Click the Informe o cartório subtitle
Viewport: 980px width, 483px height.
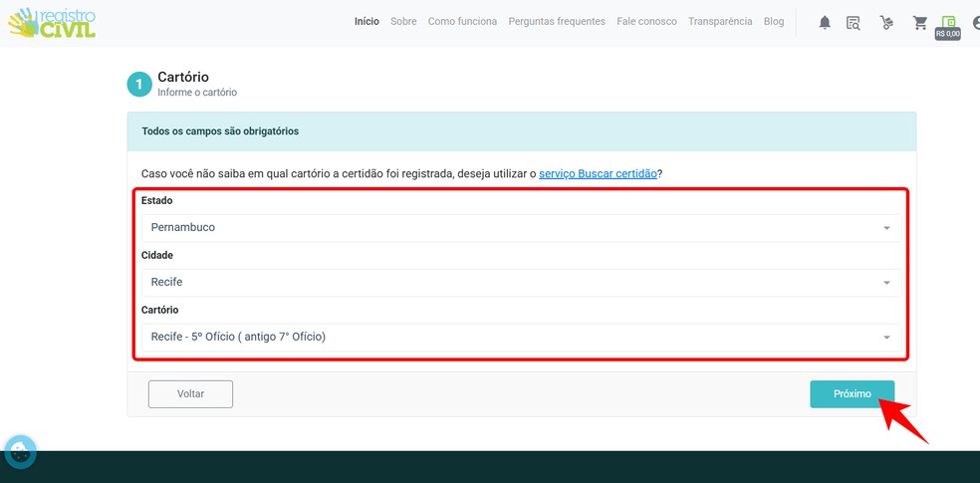coord(197,93)
